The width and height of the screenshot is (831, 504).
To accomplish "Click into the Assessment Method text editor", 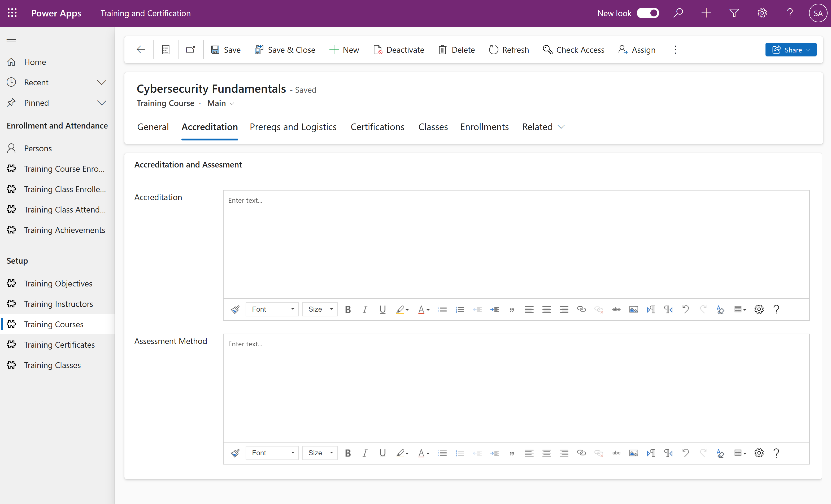I will pyautogui.click(x=516, y=388).
